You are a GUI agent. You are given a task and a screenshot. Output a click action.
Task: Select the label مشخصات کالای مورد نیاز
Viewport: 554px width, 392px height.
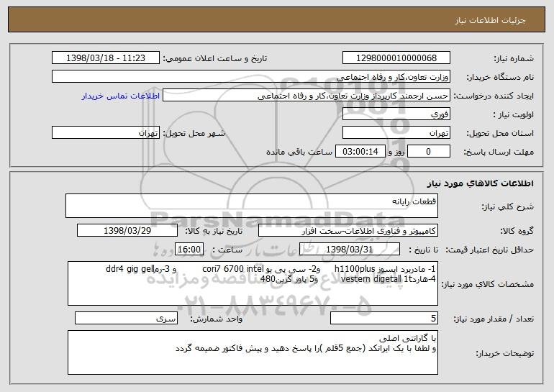[488, 284]
